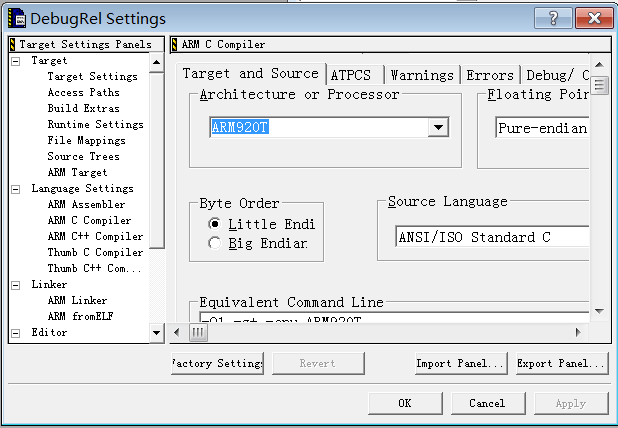This screenshot has height=428, width=618.
Task: Confirm with the OK button
Action: click(405, 403)
